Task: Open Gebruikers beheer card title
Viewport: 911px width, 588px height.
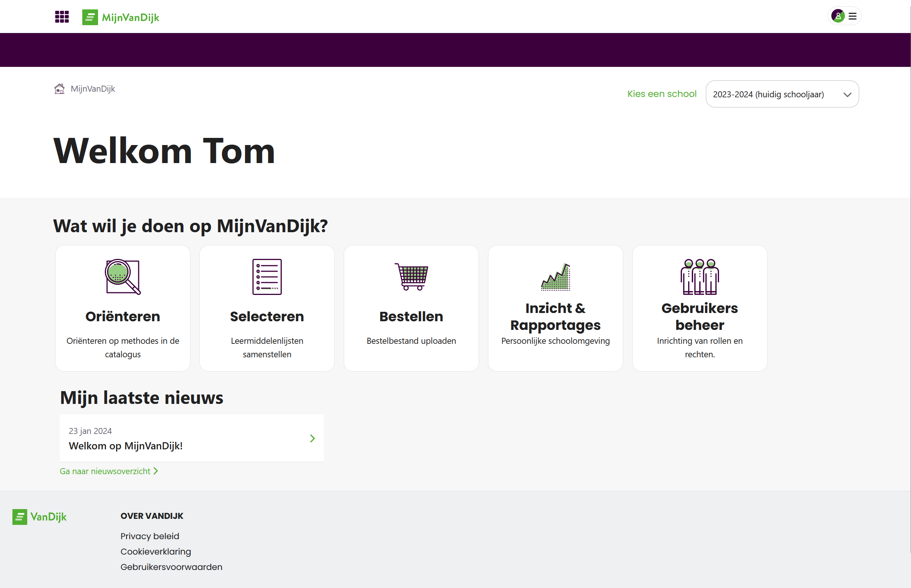Action: coord(699,316)
